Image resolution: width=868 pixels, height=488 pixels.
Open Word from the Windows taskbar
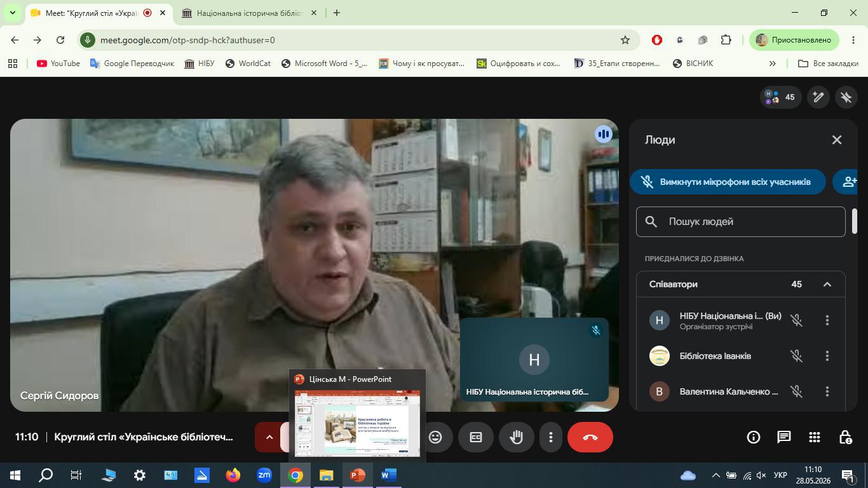click(x=388, y=475)
